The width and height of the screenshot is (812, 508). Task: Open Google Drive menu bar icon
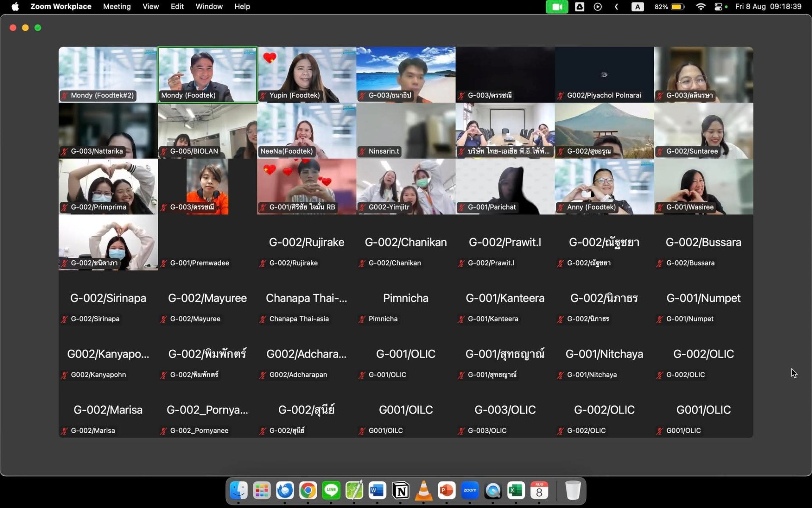[x=579, y=7]
